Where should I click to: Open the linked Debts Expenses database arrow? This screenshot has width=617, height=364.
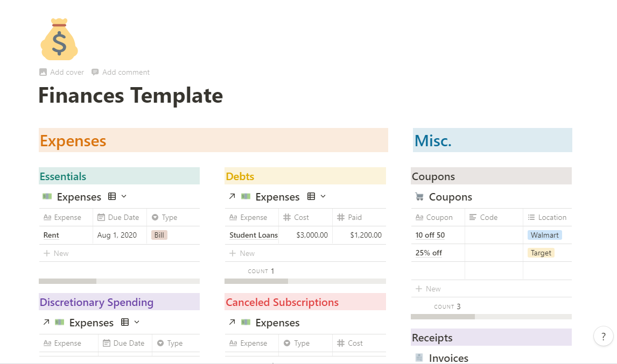[x=232, y=196]
